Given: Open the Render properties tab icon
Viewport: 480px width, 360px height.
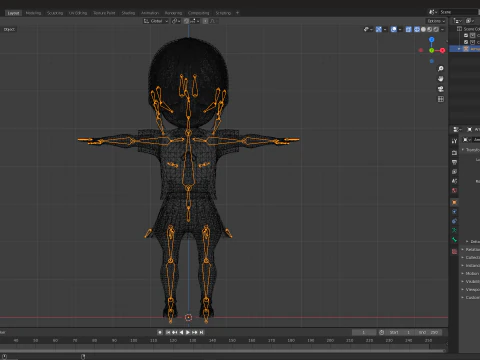Looking at the screenshot, I should (454, 153).
